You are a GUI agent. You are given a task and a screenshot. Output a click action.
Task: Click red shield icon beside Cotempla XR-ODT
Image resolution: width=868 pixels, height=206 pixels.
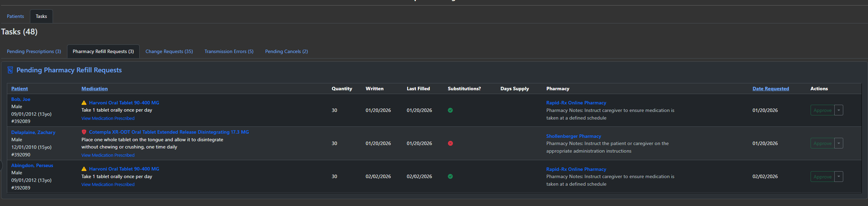[x=84, y=132]
